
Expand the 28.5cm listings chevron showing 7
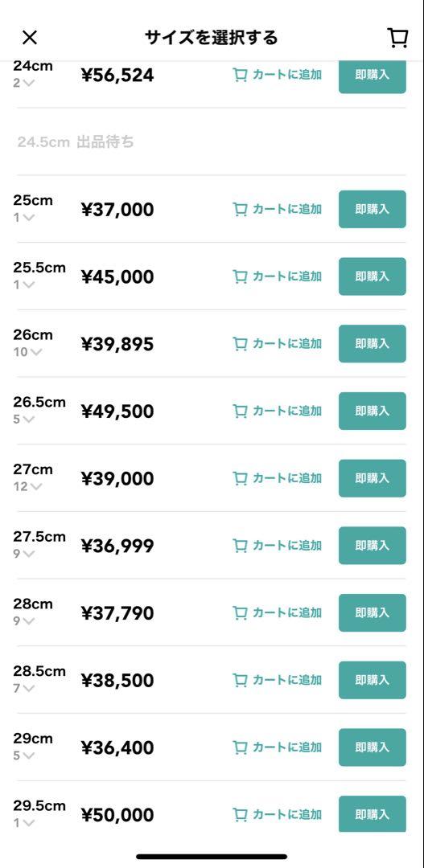point(24,688)
